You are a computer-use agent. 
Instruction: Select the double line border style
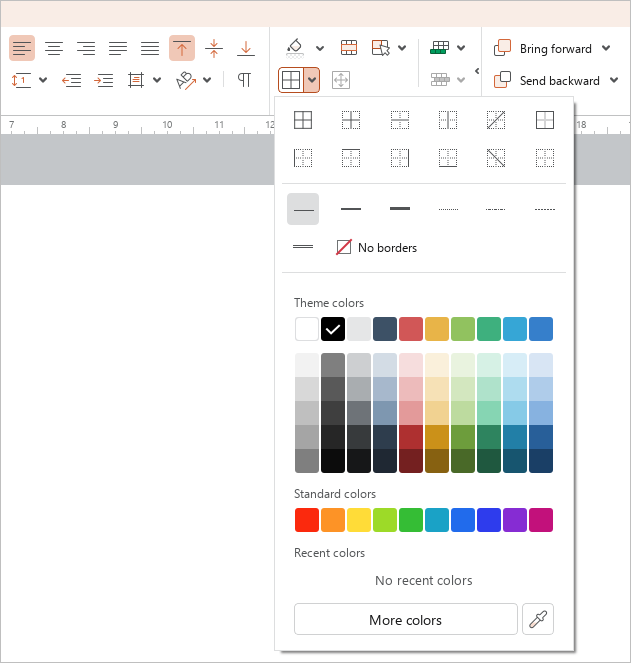(303, 247)
